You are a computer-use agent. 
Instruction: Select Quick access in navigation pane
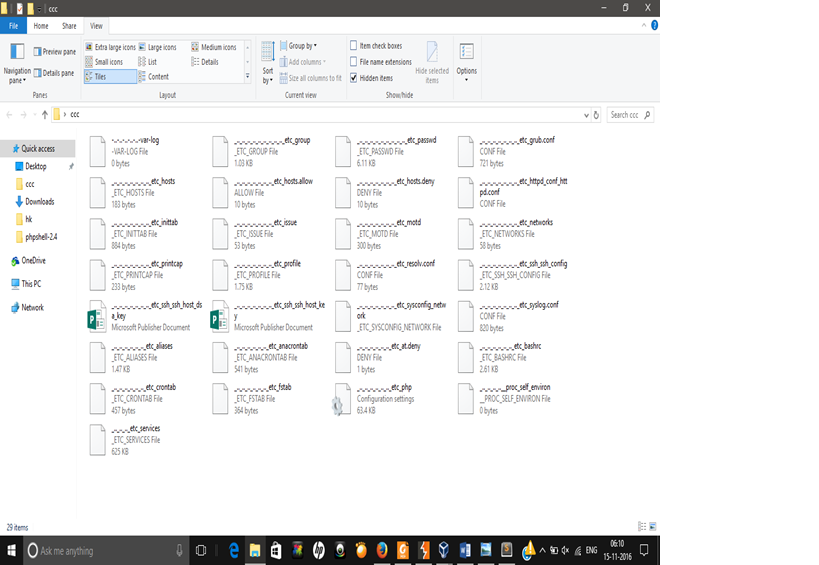38,149
